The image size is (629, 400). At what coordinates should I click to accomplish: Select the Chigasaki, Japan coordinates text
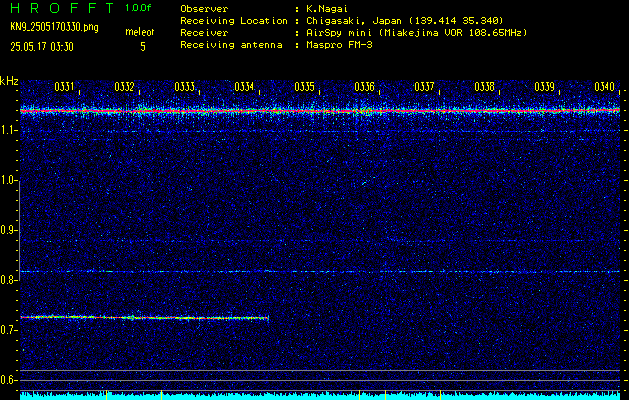(x=405, y=21)
